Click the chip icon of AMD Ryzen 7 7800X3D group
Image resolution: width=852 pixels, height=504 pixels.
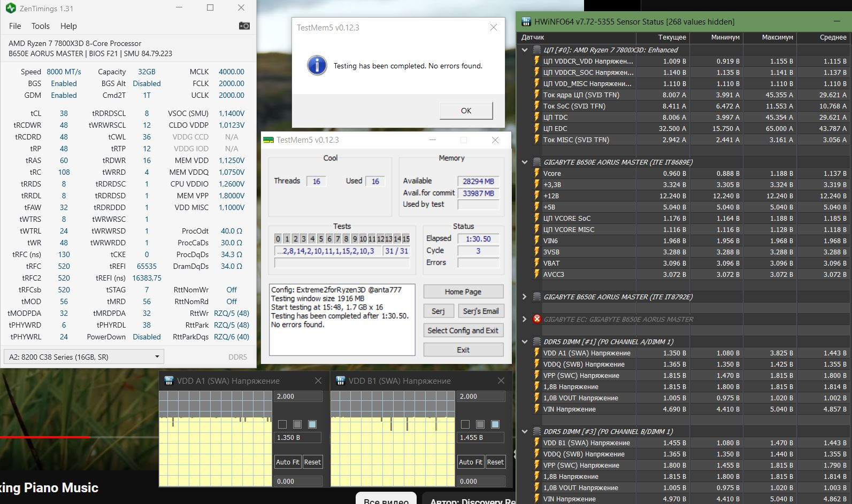(x=537, y=50)
